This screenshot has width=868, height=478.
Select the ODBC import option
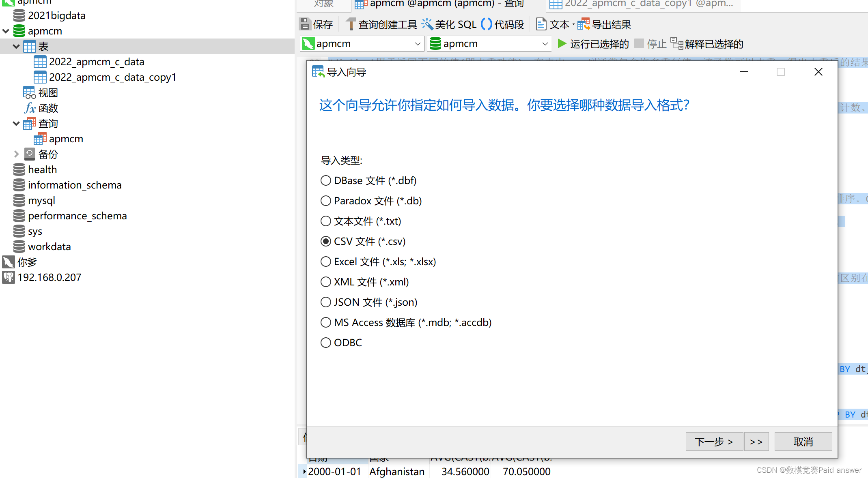point(326,343)
